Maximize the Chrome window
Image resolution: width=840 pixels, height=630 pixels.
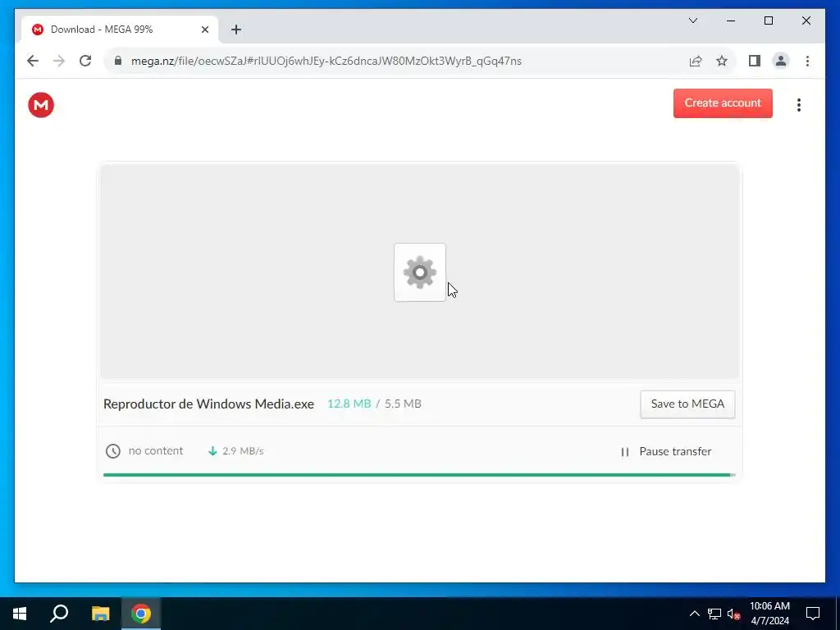[768, 21]
